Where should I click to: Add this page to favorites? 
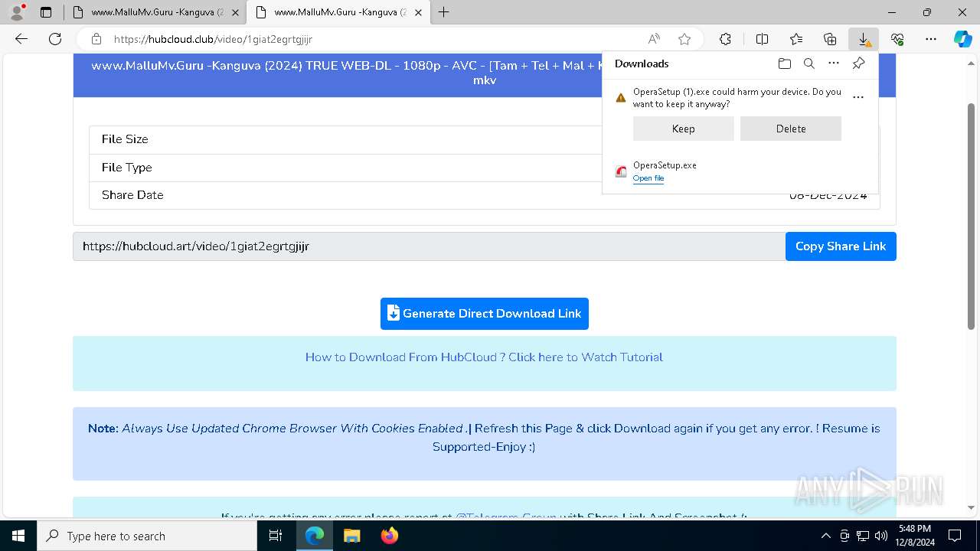tap(684, 39)
